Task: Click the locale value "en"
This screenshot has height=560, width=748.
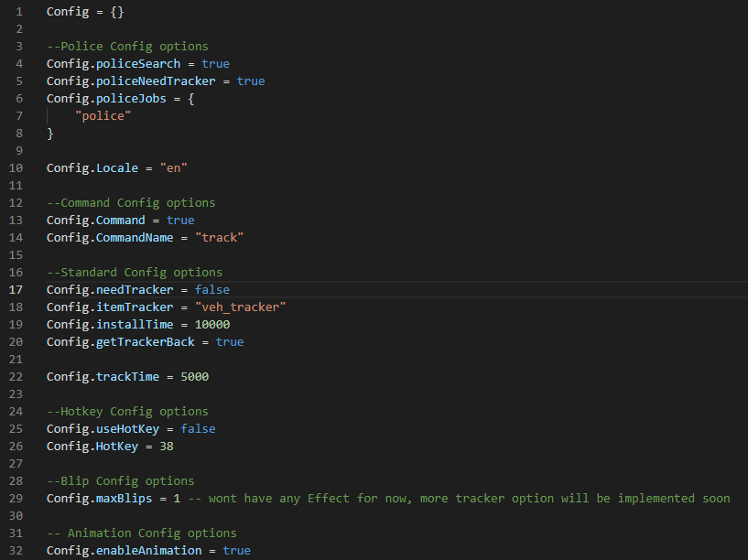Action: click(173, 167)
